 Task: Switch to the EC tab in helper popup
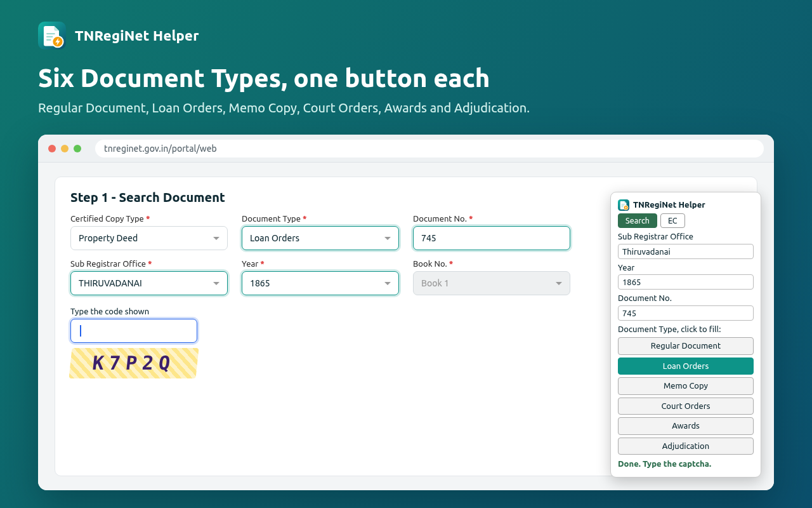[x=672, y=221]
